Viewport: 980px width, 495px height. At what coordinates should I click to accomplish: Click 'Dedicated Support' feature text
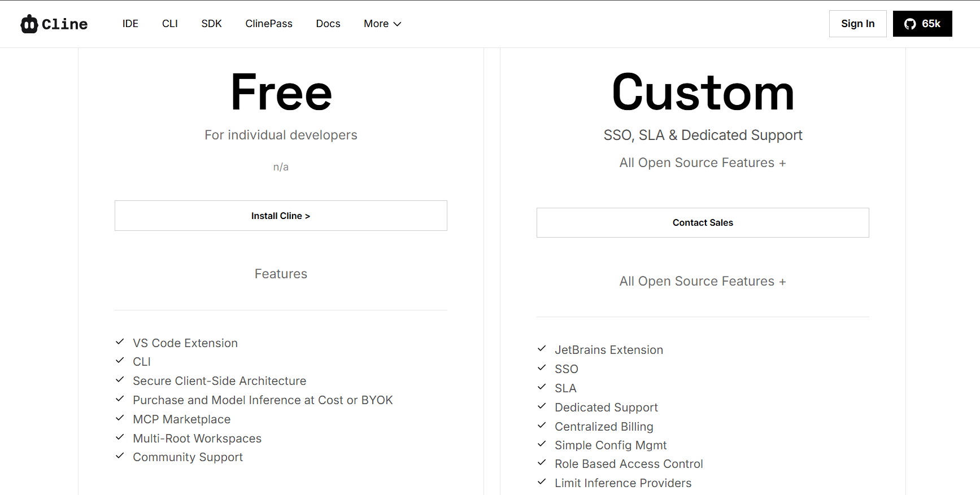click(x=606, y=408)
